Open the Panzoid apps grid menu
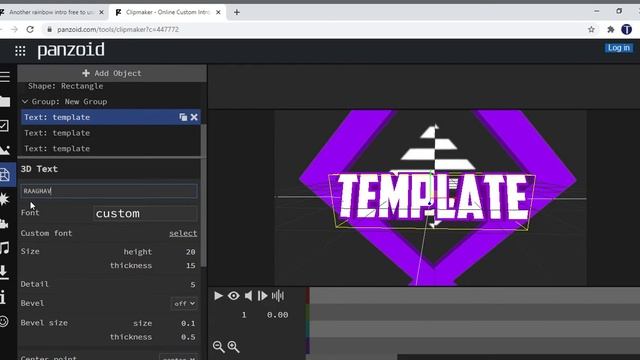640x360 pixels. tap(20, 51)
